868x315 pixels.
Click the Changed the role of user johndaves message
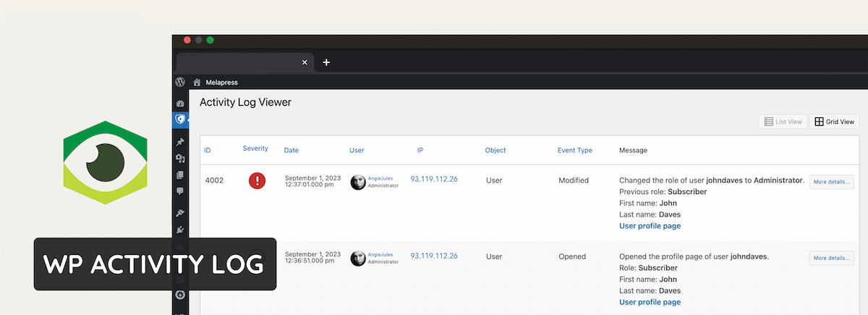click(712, 180)
